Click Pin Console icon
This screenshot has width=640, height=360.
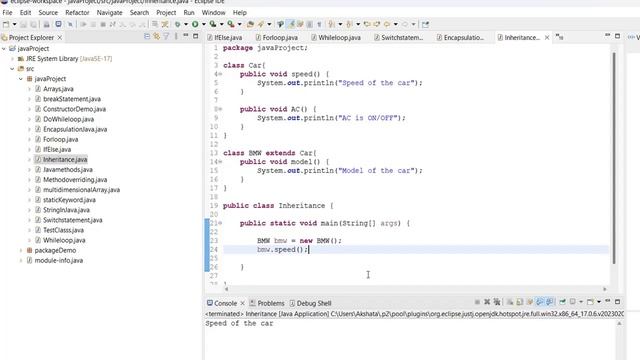tap(562, 302)
